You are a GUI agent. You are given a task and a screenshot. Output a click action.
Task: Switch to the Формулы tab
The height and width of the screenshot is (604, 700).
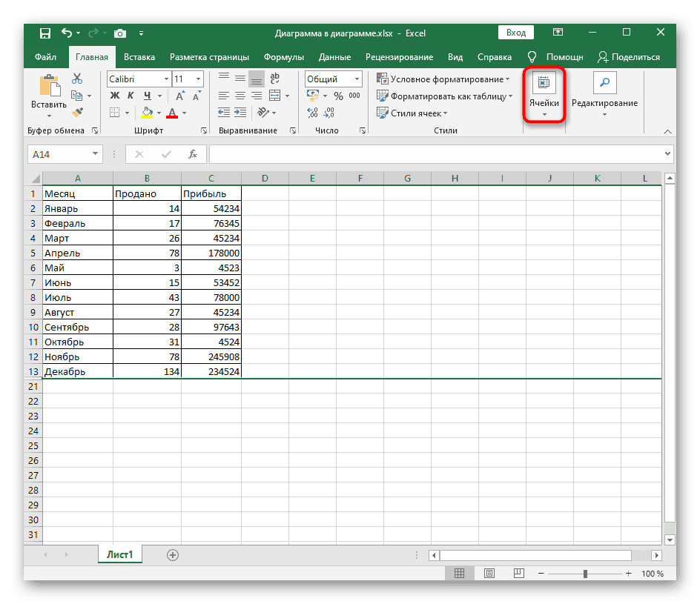click(x=283, y=57)
